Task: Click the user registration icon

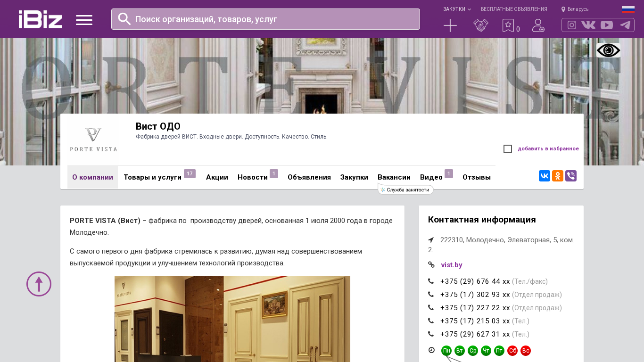Action: (538, 25)
